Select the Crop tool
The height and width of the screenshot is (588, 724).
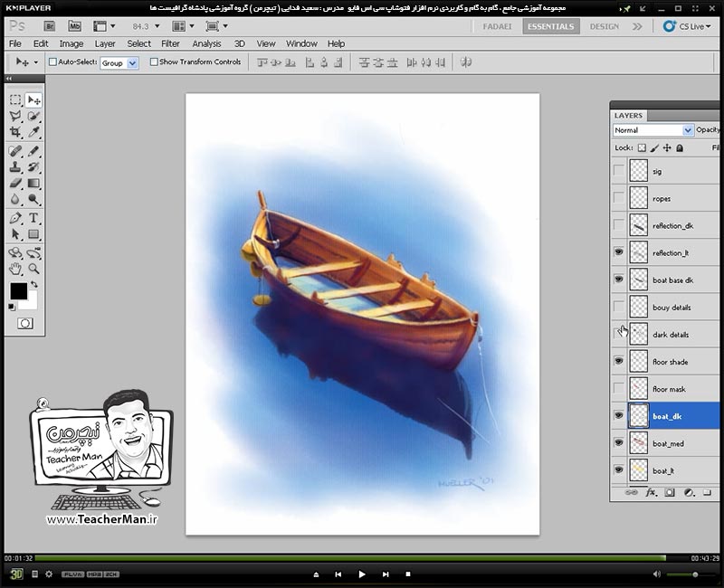point(15,132)
